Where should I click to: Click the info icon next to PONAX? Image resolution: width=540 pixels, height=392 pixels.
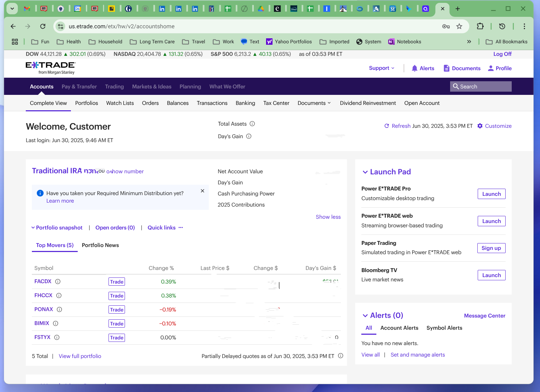[x=59, y=310]
